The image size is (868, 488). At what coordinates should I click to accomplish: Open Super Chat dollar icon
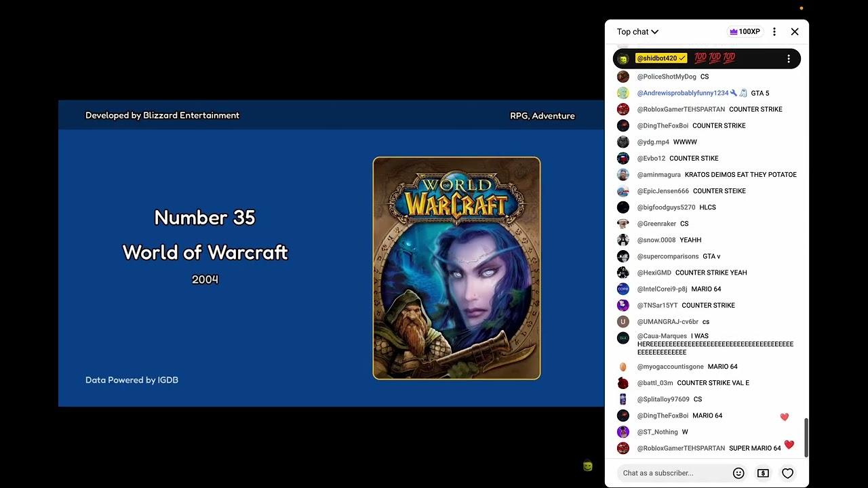click(763, 473)
